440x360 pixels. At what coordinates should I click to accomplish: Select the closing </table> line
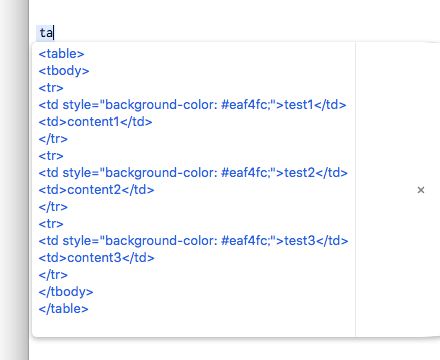tap(63, 309)
